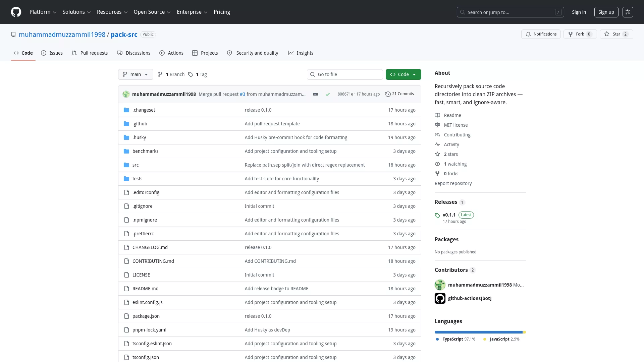This screenshot has height=362, width=644.
Task: Expand the Resources menu
Action: [112, 12]
